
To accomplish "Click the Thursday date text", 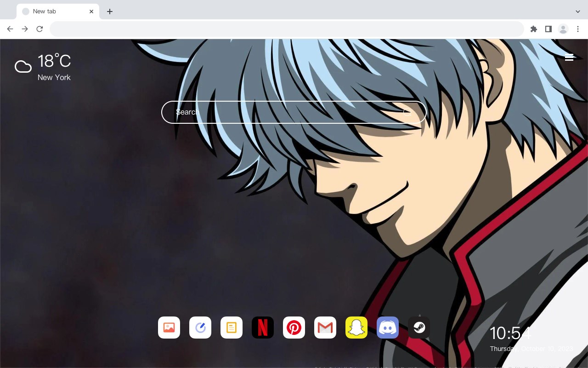I will click(531, 349).
